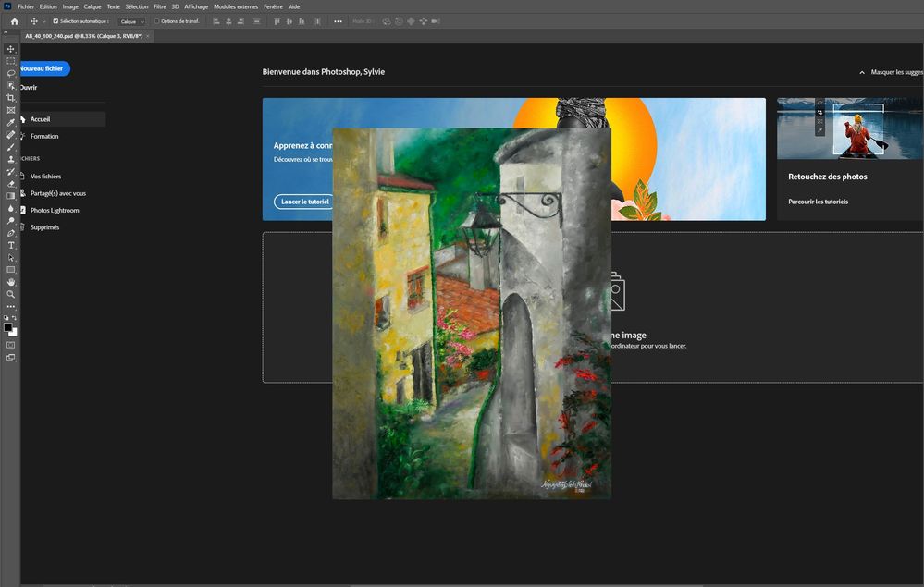Open the Filtre menu
Viewport: 924px width, 587px height.
coord(160,6)
